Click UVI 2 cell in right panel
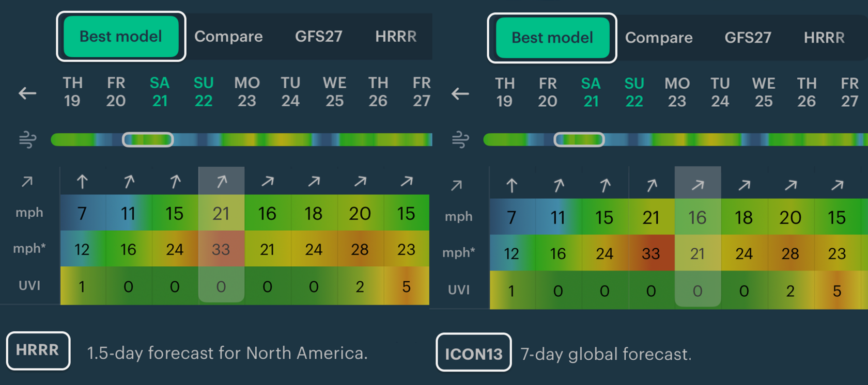Viewport: 868px width, 385px height. tap(791, 291)
